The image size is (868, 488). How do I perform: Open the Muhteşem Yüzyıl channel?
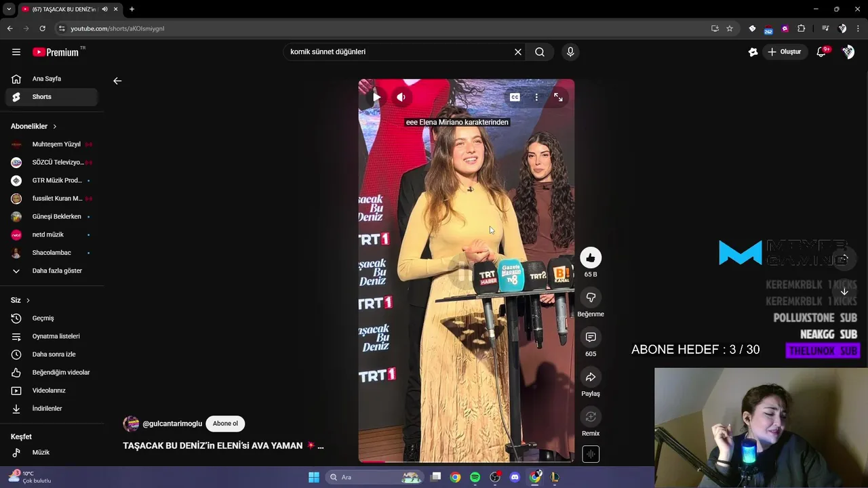52,144
